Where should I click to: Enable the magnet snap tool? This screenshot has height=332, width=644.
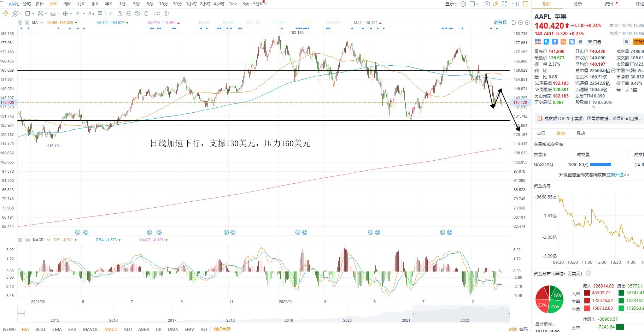pos(120,13)
